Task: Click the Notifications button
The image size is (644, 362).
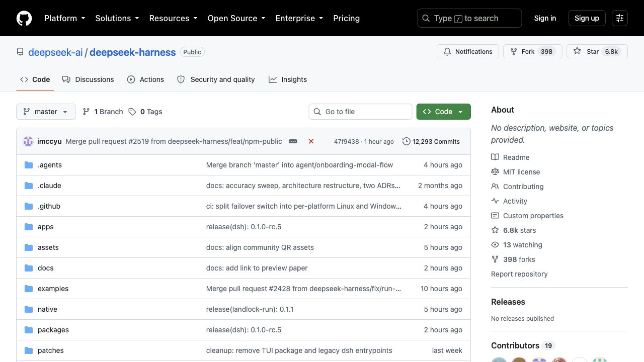Action: coord(468,51)
